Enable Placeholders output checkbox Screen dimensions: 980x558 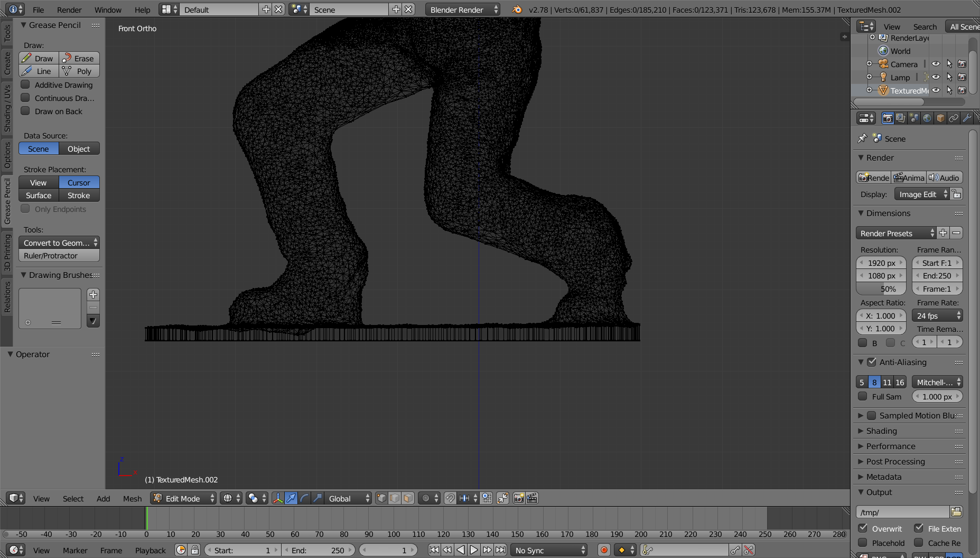pos(863,543)
